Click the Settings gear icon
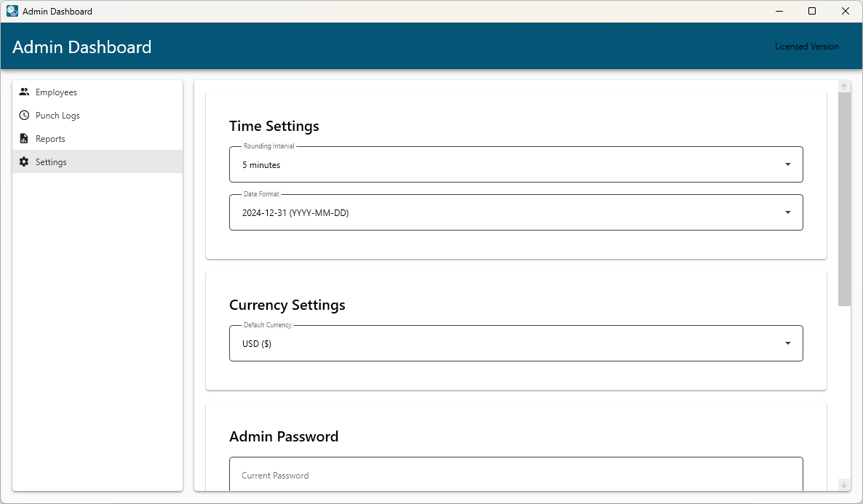The image size is (863, 504). 24,162
